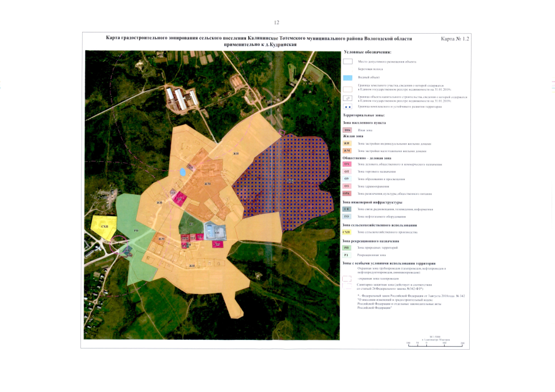
Task: Click the small blue pond on the map
Action: coord(182,173)
